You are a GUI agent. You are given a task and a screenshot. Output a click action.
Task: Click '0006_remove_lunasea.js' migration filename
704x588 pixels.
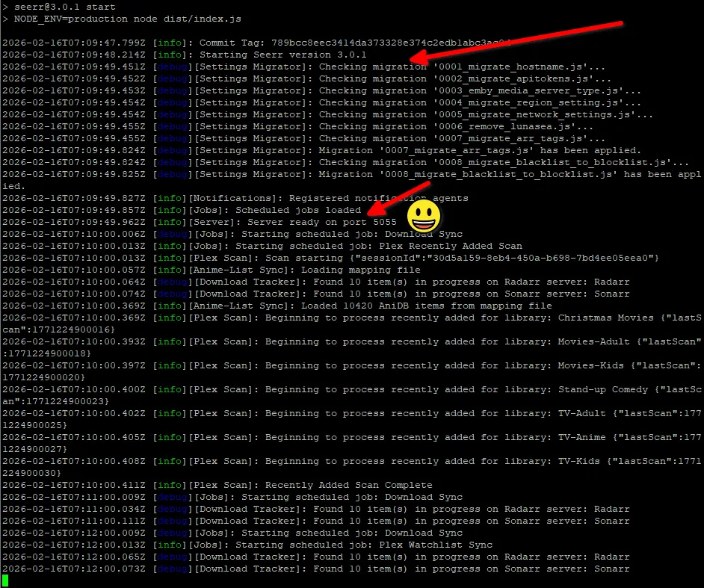[x=504, y=126]
